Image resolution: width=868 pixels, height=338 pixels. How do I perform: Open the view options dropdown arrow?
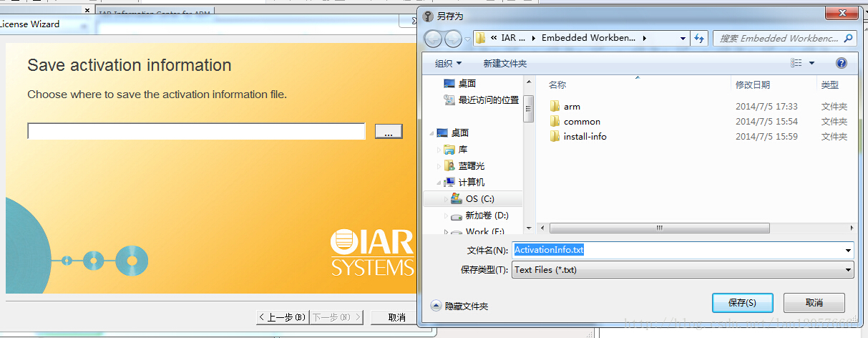pyautogui.click(x=812, y=63)
